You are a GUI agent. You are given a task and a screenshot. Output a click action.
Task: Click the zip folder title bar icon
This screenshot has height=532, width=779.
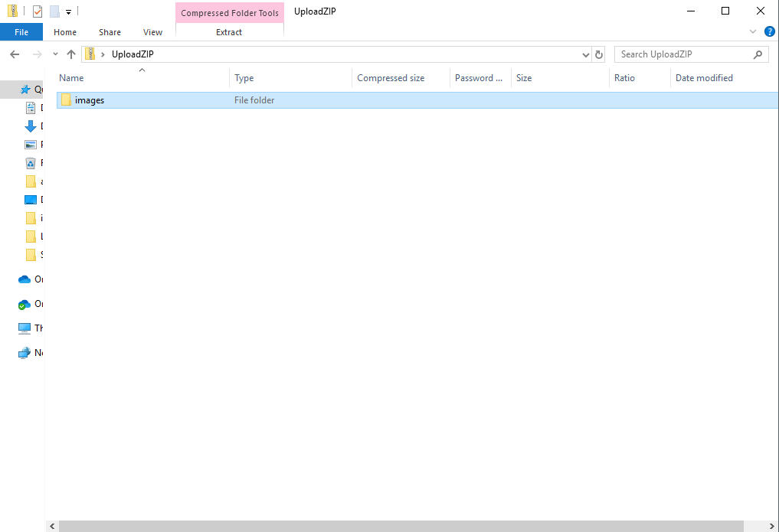click(x=13, y=11)
